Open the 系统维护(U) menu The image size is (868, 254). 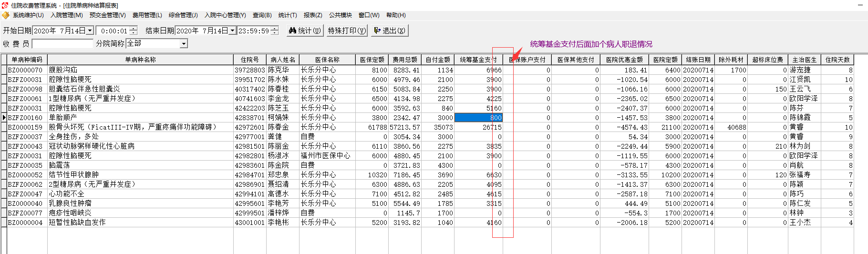(x=28, y=15)
